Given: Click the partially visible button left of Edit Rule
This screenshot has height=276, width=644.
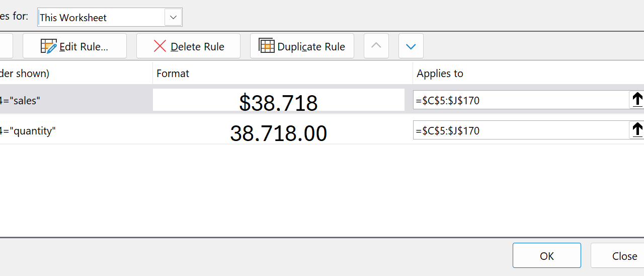Looking at the screenshot, I should [6, 46].
